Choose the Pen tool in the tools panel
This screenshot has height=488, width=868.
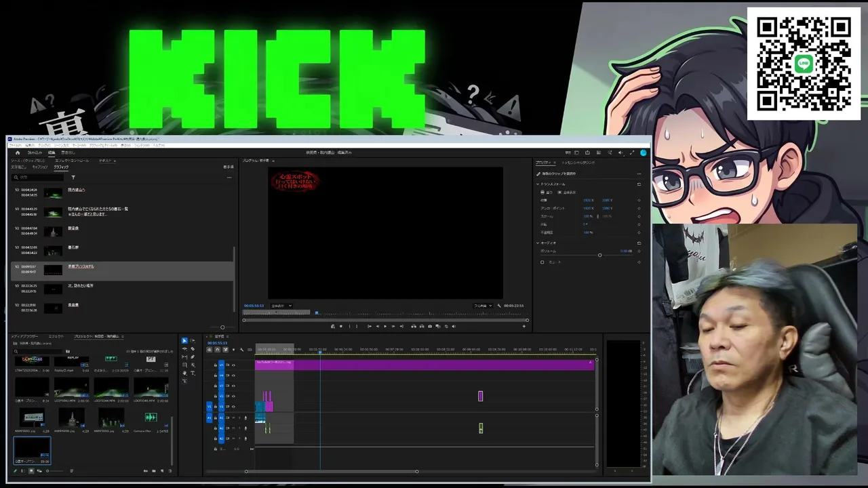pyautogui.click(x=193, y=357)
